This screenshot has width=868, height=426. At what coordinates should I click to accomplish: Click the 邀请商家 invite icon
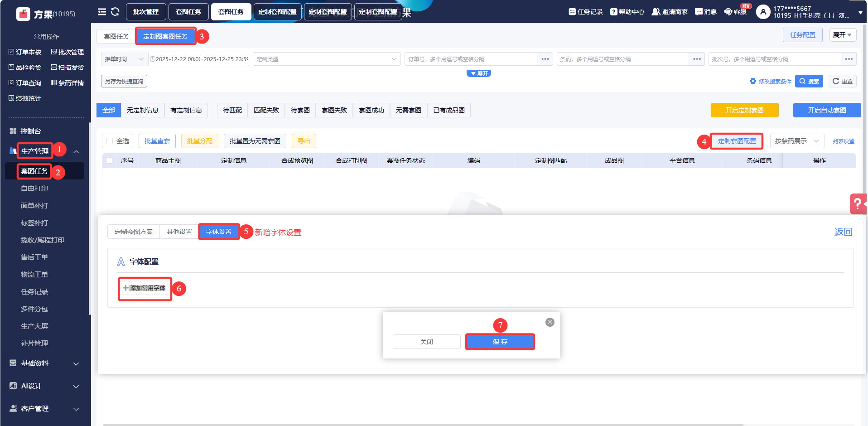656,12
